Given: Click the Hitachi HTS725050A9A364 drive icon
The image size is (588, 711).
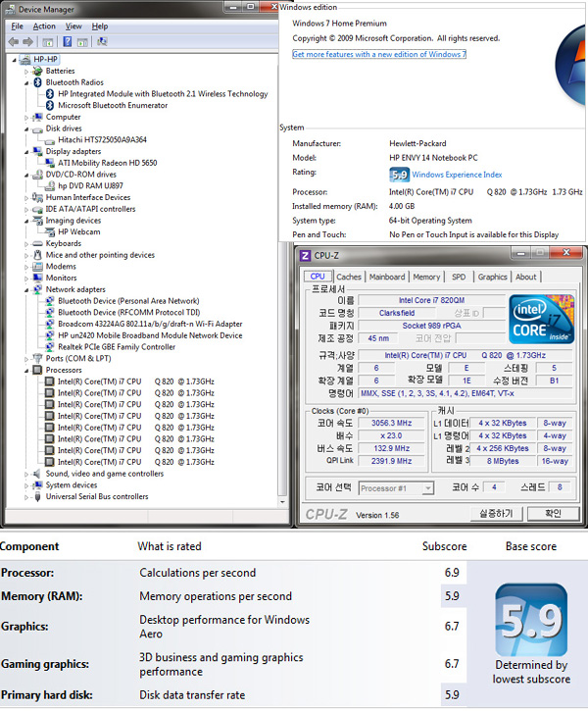Looking at the screenshot, I should 50,140.
